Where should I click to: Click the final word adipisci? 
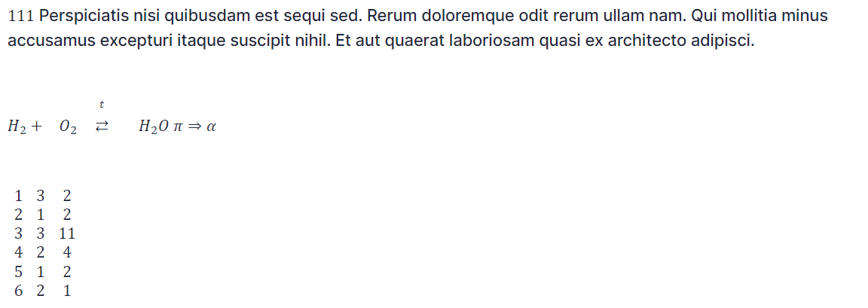tap(722, 41)
